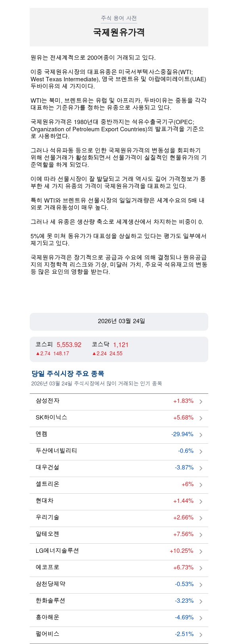
Task: Click the chevron arrow beside 두산에너빌리티
Action: tap(201, 452)
